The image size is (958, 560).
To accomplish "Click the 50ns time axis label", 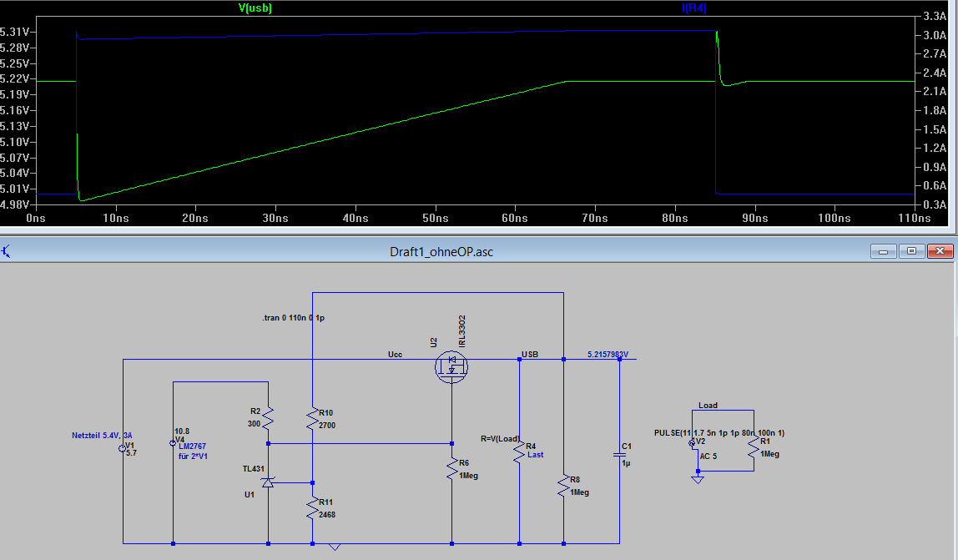I will 435,219.
